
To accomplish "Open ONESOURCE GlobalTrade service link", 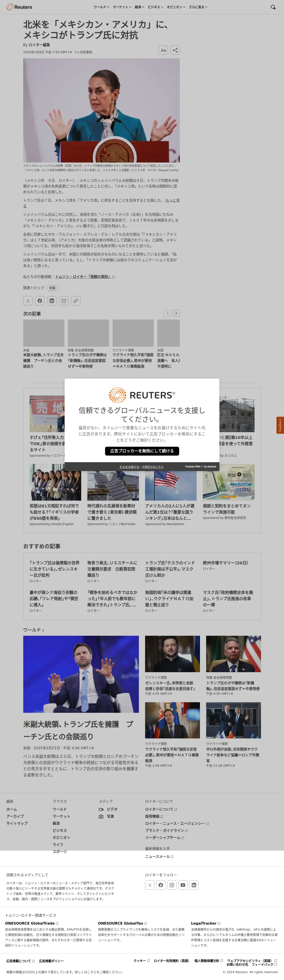I will [x=32, y=923].
